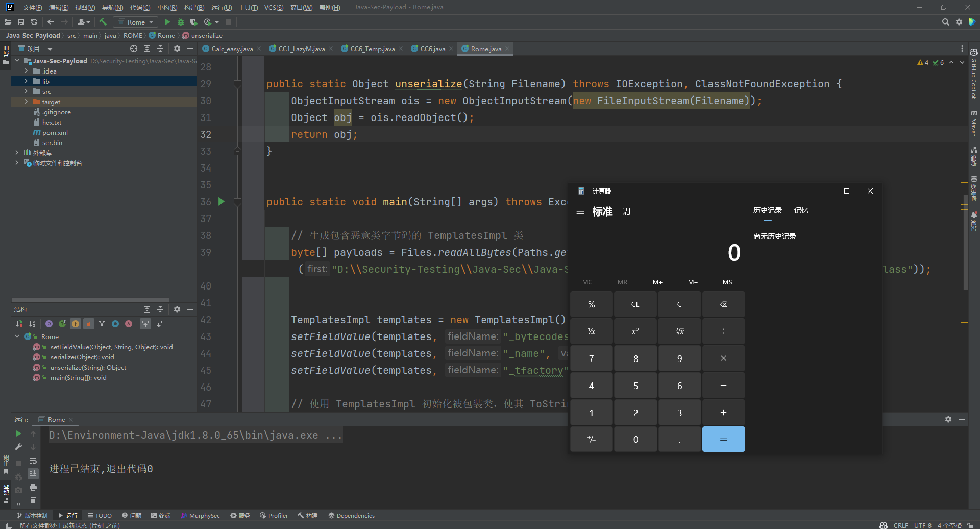This screenshot has width=980, height=529.
Task: Expand the 外部库 external libraries node
Action: pyautogui.click(x=17, y=153)
